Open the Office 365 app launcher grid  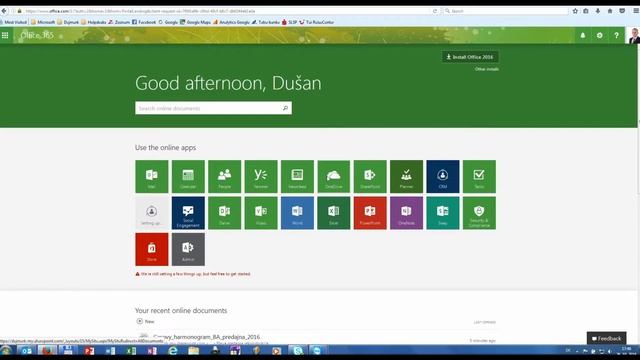(5, 36)
